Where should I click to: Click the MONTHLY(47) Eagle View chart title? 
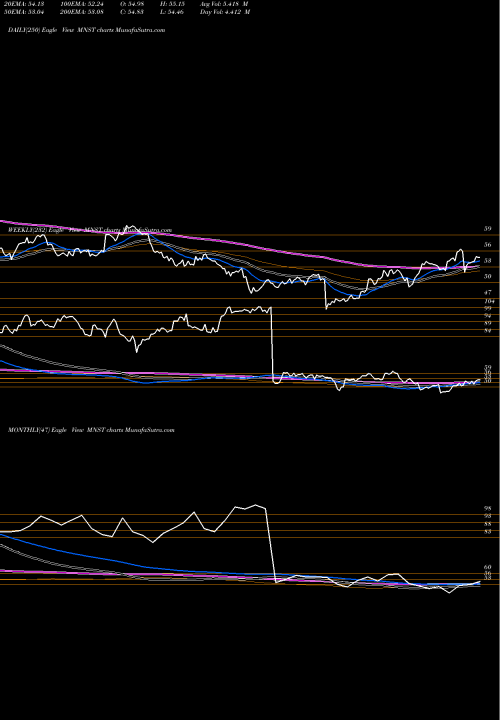click(x=91, y=430)
